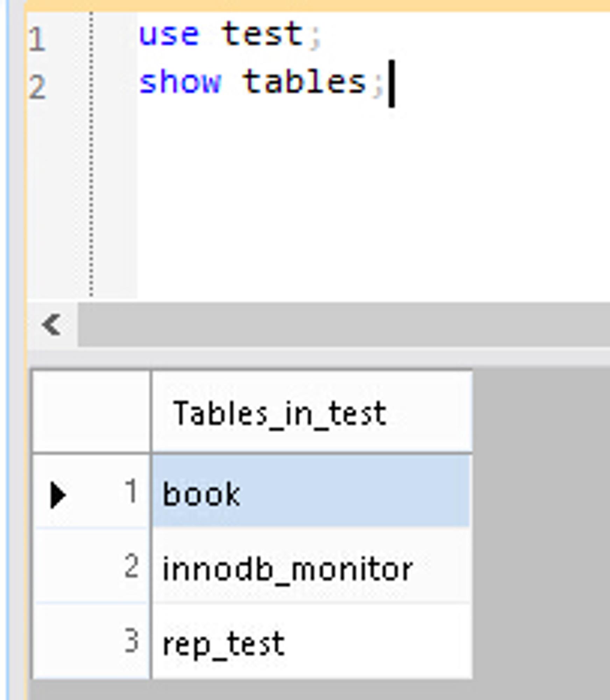Select the rep_test result cell
Screen dimensions: 610x700
tap(311, 641)
